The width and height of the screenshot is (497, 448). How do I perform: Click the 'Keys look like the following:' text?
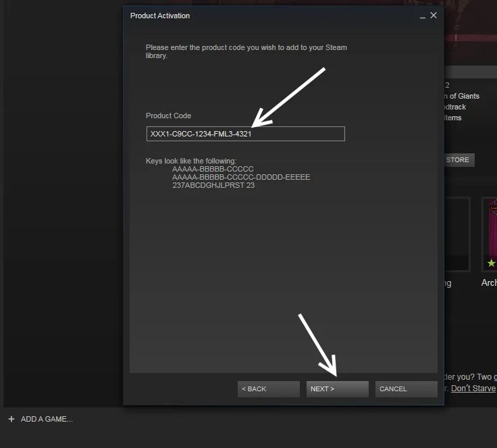pos(191,161)
